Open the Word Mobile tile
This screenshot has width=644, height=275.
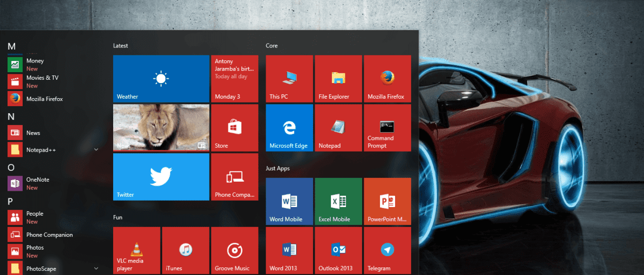point(289,202)
